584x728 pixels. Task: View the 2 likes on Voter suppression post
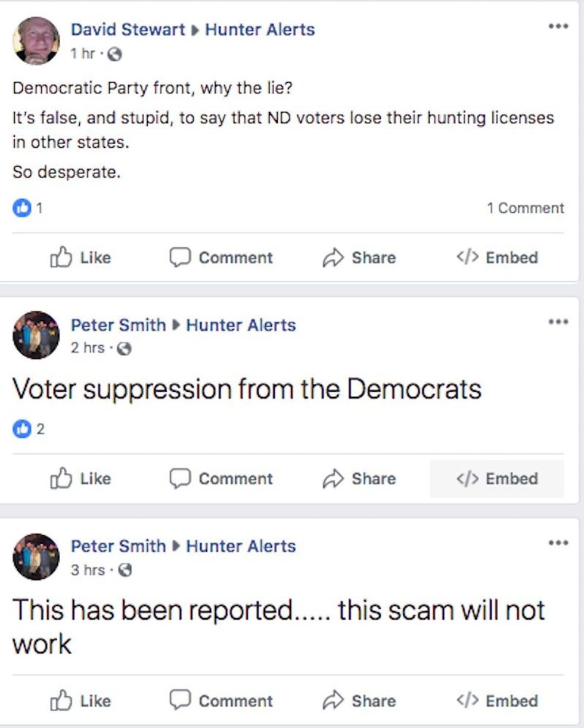click(28, 429)
